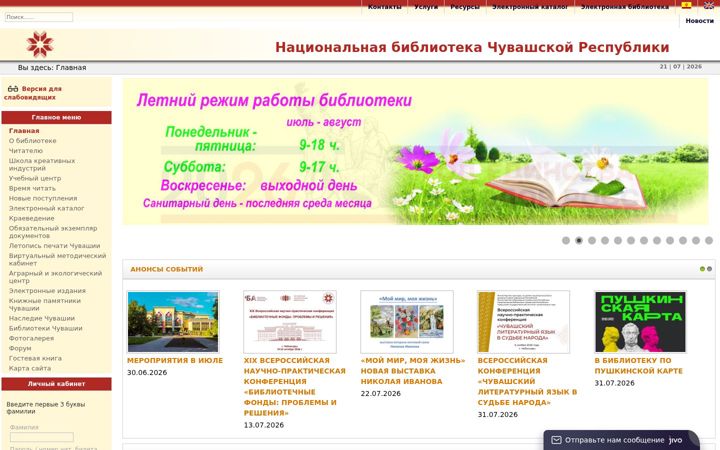Select the highlighted second banner carousel dot

click(x=579, y=240)
